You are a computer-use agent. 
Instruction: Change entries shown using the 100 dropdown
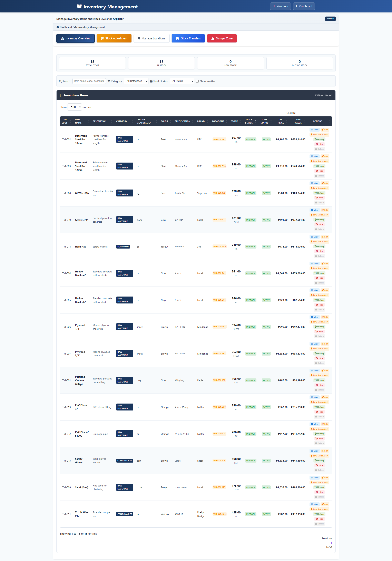75,107
